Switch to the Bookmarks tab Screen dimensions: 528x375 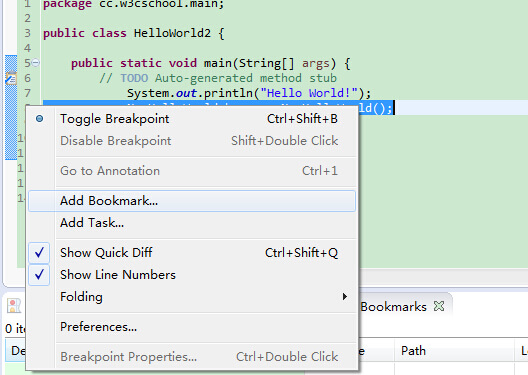tap(393, 307)
